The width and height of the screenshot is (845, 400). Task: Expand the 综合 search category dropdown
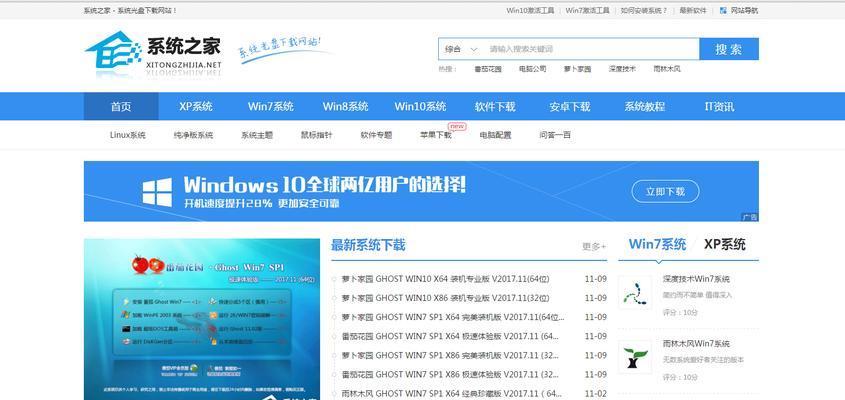pyautogui.click(x=461, y=49)
